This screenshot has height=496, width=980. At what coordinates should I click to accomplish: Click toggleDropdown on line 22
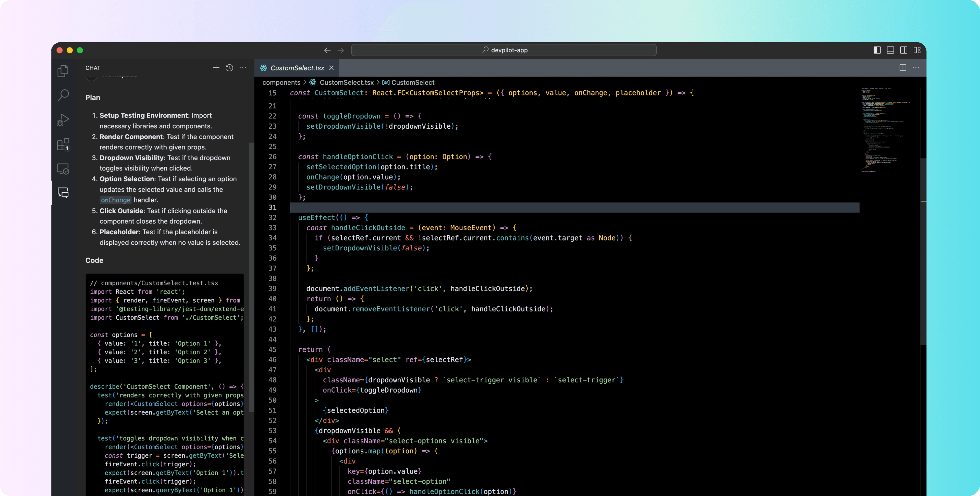tap(351, 116)
